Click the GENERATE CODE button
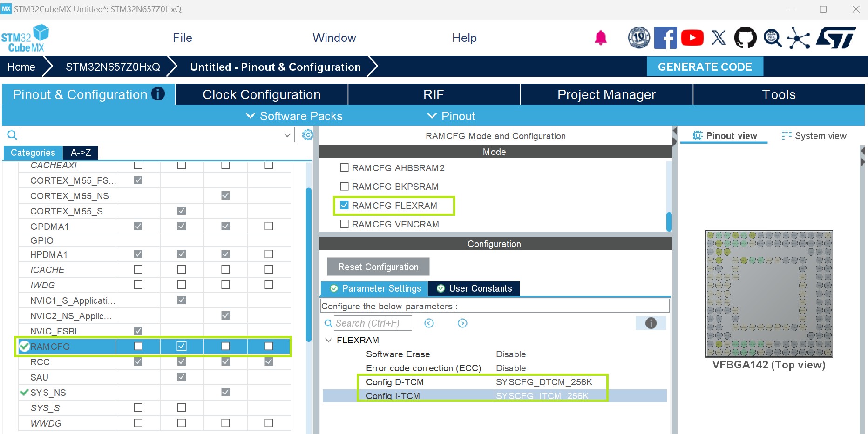This screenshot has width=868, height=434. [705, 67]
